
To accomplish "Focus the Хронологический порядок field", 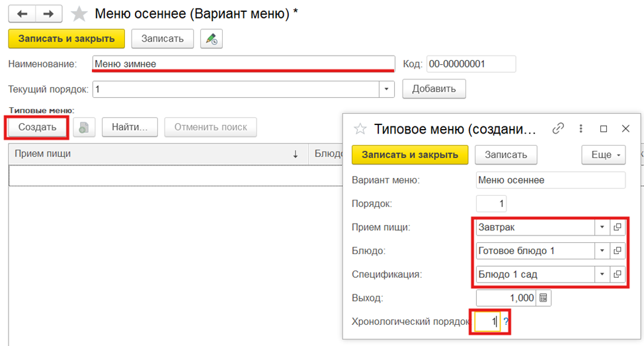I will tap(487, 322).
